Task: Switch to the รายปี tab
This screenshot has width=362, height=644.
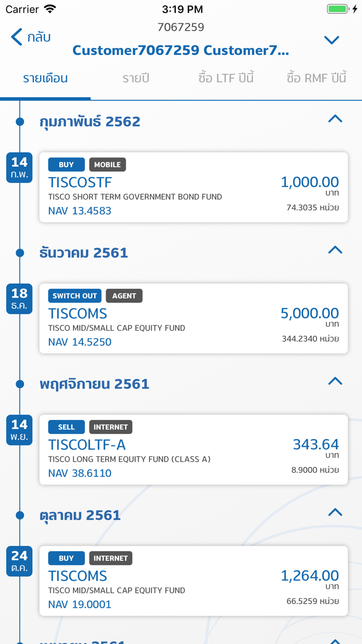Action: pyautogui.click(x=135, y=79)
